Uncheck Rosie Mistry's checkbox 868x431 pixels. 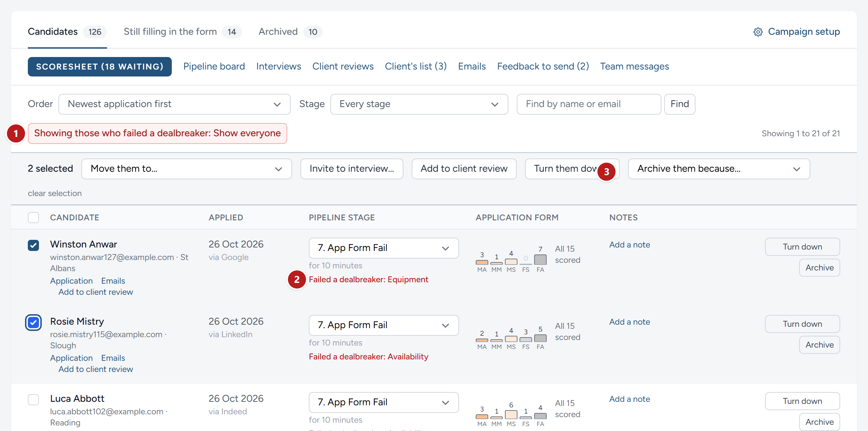coord(33,322)
